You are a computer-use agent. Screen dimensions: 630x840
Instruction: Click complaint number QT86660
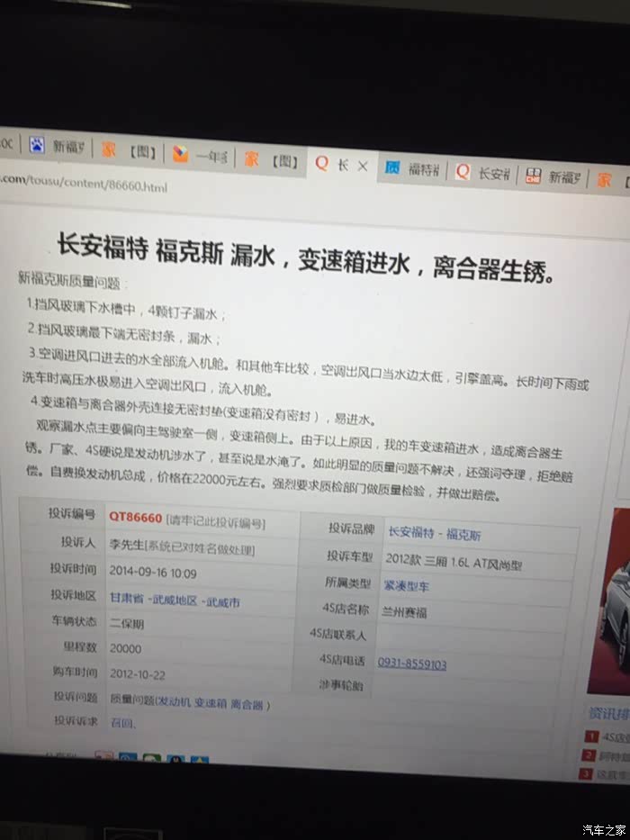135,517
